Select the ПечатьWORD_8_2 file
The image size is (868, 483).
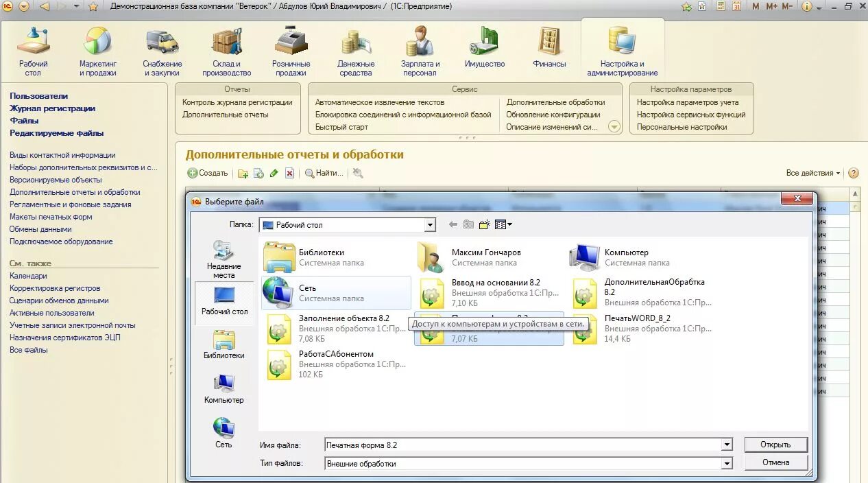point(642,329)
